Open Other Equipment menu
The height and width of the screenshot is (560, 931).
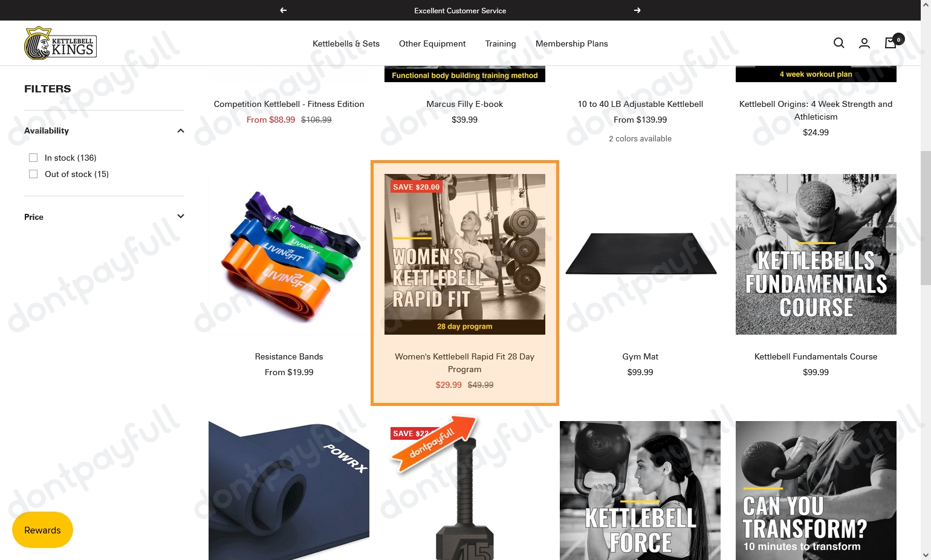[x=432, y=43]
